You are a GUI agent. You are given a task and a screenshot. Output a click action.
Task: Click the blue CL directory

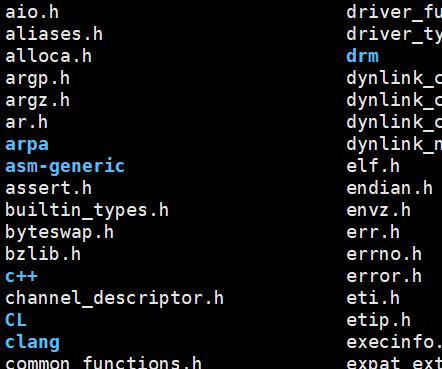click(16, 320)
